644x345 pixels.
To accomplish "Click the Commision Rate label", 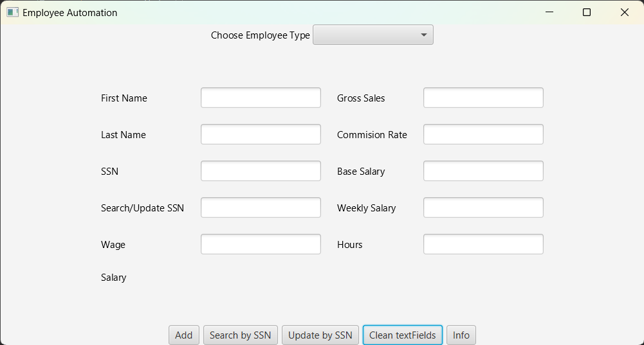I will coord(372,134).
